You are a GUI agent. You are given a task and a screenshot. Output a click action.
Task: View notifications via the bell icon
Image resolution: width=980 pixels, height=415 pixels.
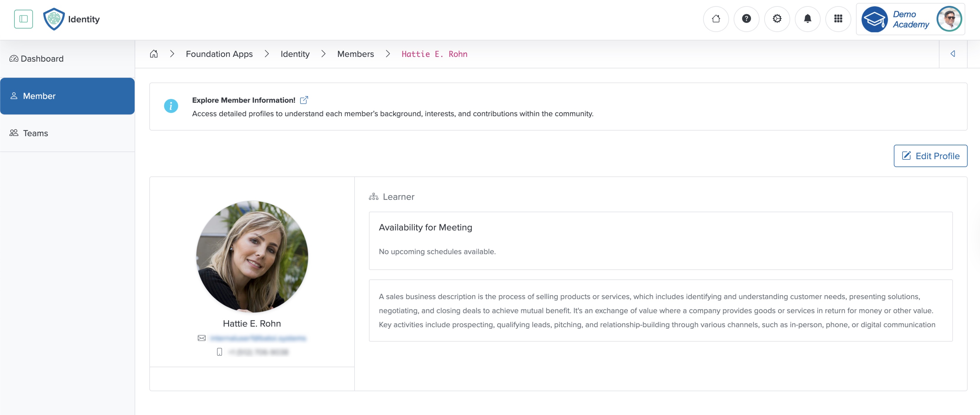[x=808, y=19]
